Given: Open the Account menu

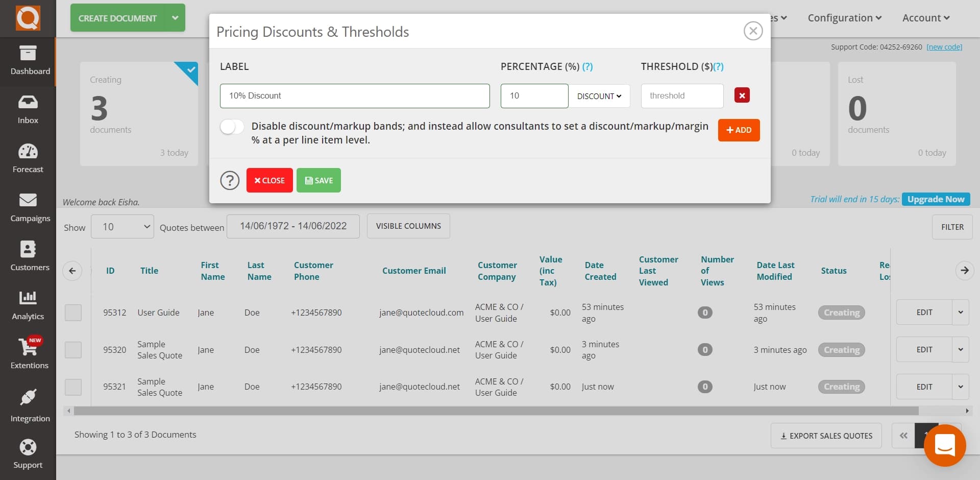Looking at the screenshot, I should click(924, 17).
